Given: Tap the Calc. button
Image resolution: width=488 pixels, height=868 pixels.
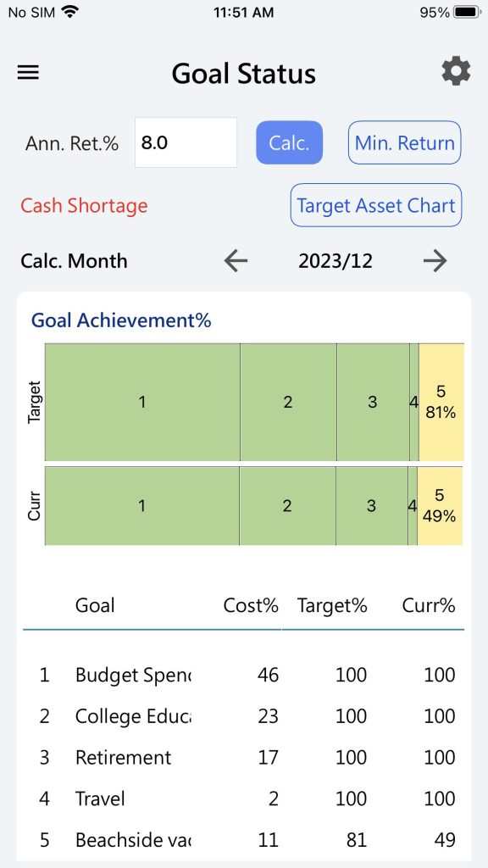Looking at the screenshot, I should pos(289,142).
